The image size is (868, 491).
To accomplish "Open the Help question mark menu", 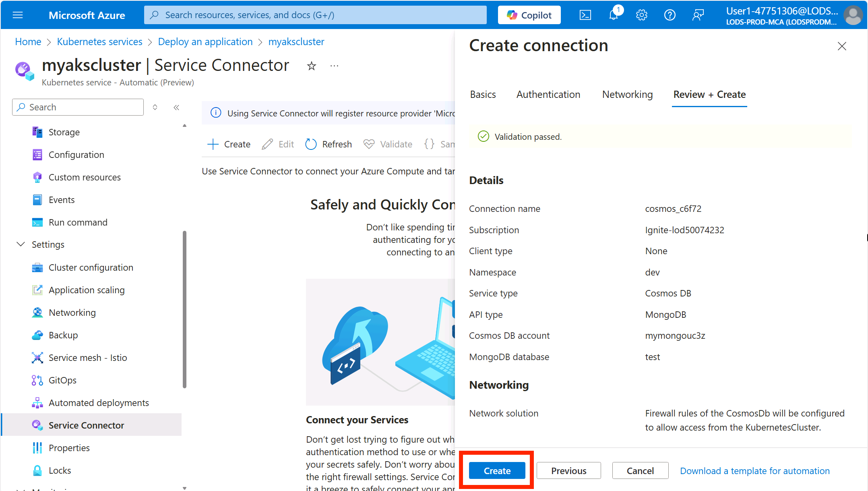I will [670, 15].
